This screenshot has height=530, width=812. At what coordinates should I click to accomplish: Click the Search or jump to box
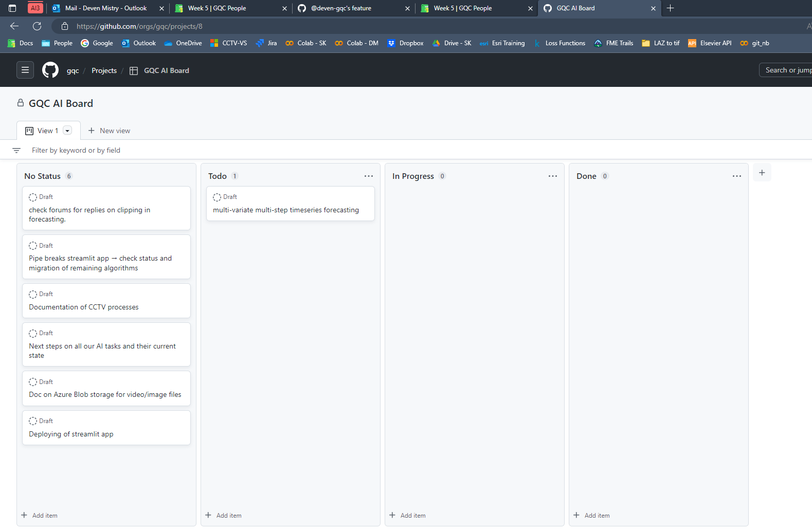click(x=786, y=70)
